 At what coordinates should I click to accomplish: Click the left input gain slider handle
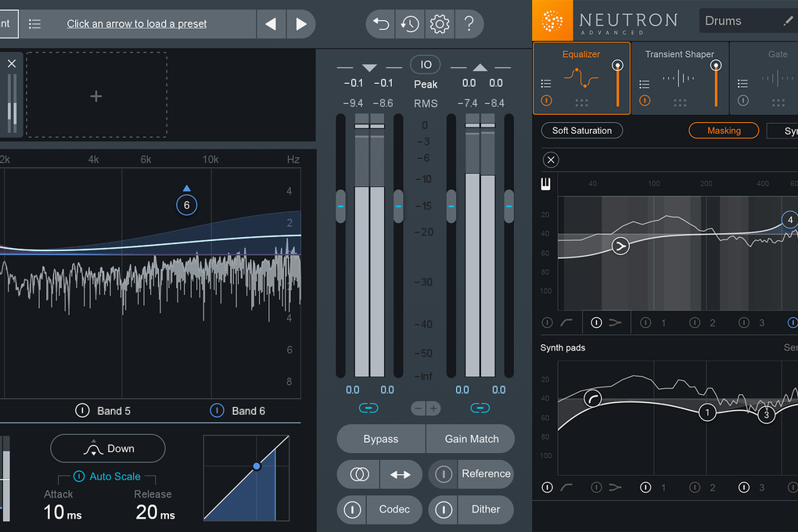[340, 207]
